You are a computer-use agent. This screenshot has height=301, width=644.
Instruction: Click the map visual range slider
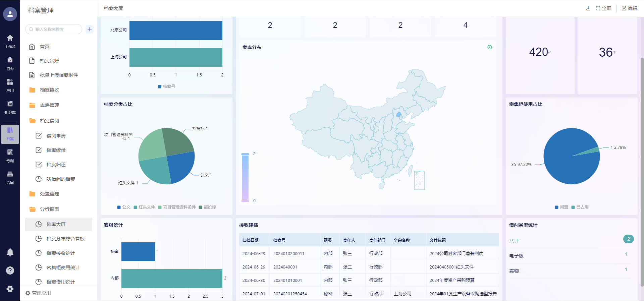[245, 178]
